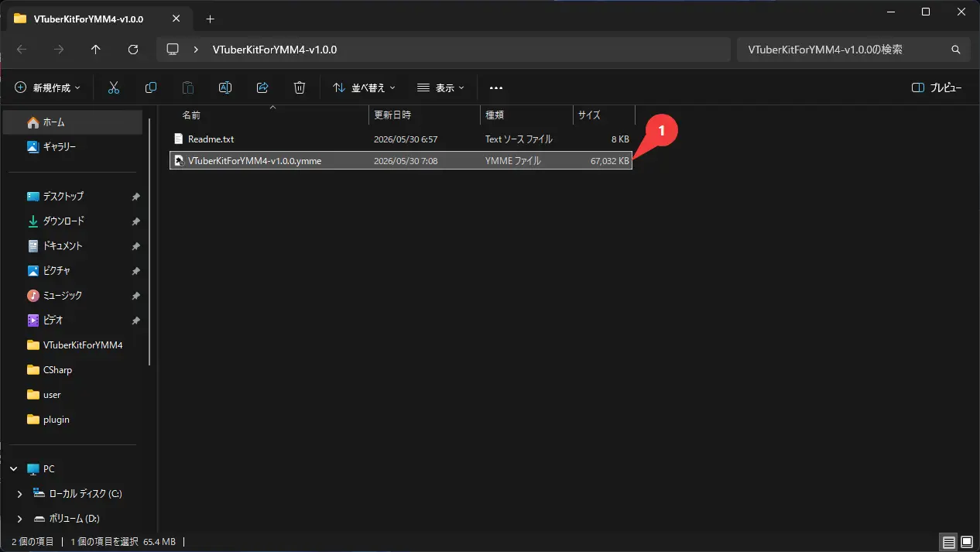Click the search magnifier icon
Viewport: 980px width, 552px height.
[955, 49]
